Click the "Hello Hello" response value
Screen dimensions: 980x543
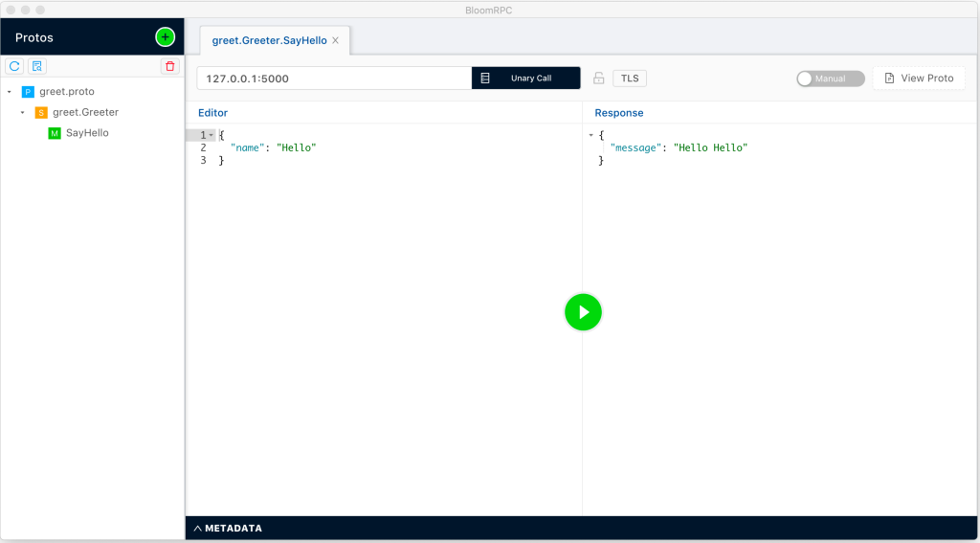pyautogui.click(x=711, y=147)
